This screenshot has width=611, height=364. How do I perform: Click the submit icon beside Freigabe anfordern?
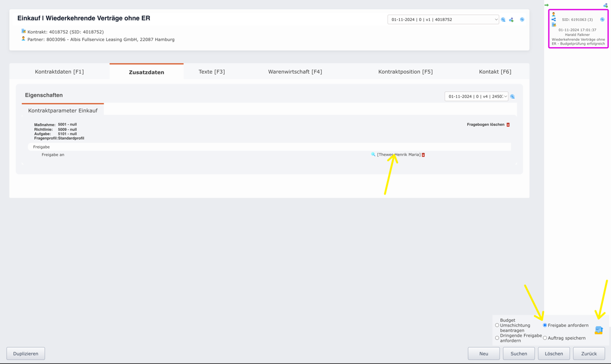point(598,330)
